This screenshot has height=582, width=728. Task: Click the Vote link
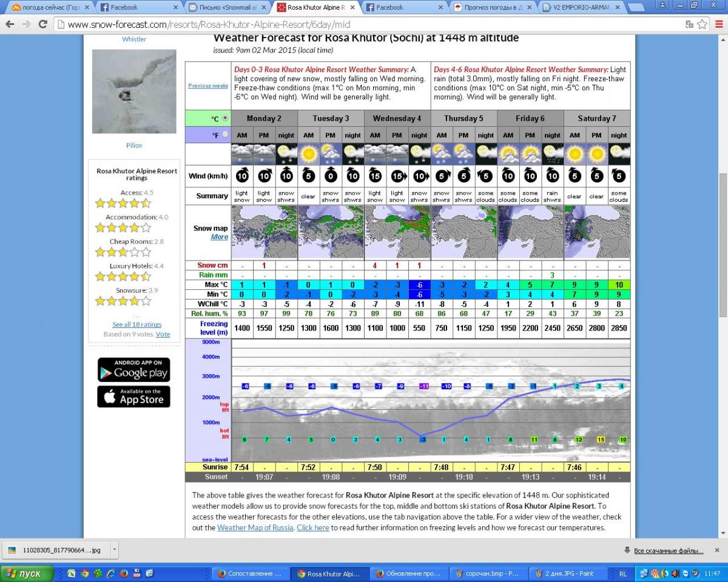163,334
